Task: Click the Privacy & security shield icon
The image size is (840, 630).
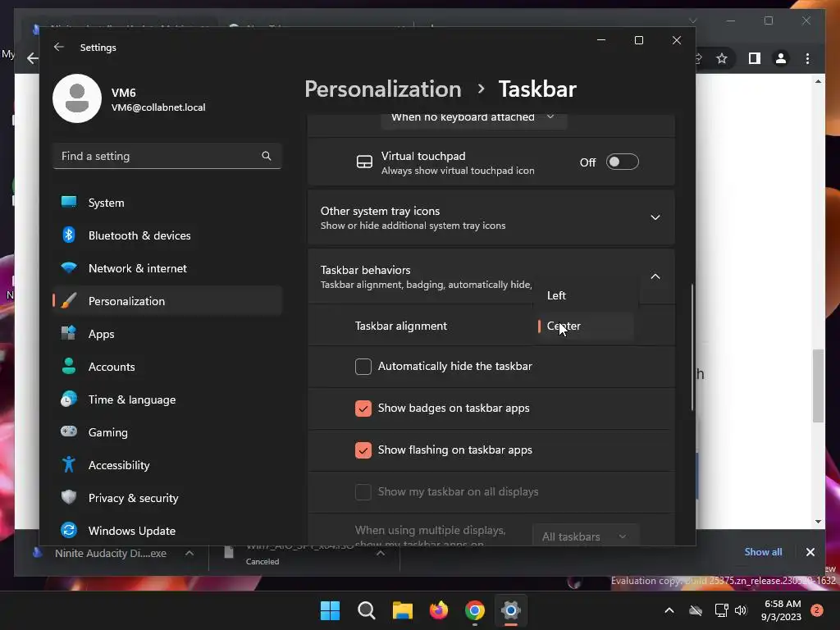Action: 69,497
